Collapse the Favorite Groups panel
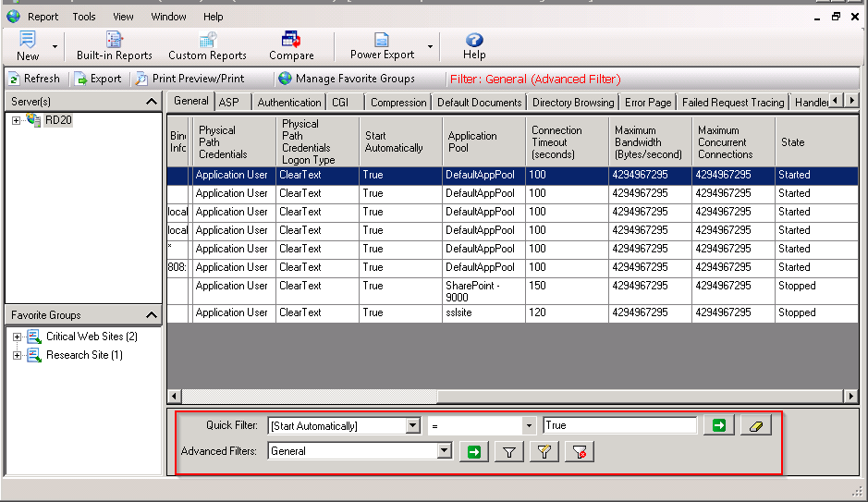Viewport: 868px width, 502px height. click(x=152, y=315)
